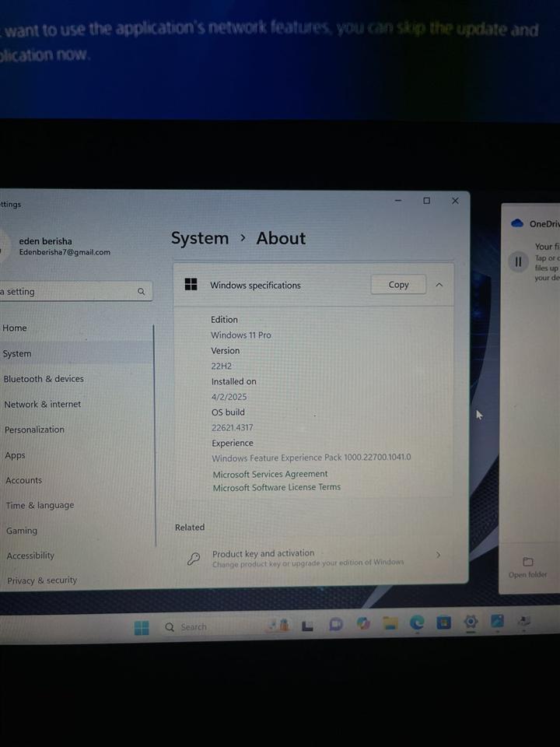The width and height of the screenshot is (560, 747).
Task: Open the blue picture app in the taskbar
Action: (x=497, y=621)
